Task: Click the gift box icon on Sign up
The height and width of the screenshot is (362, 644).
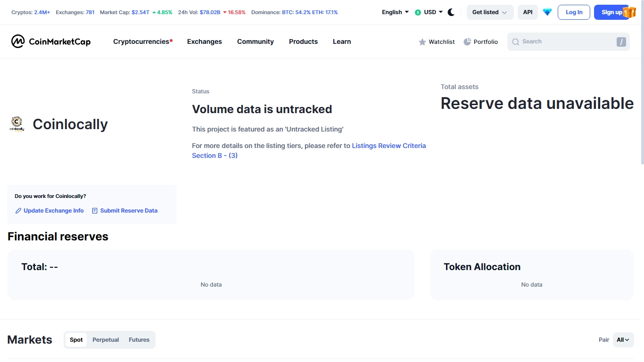Action: pyautogui.click(x=629, y=12)
